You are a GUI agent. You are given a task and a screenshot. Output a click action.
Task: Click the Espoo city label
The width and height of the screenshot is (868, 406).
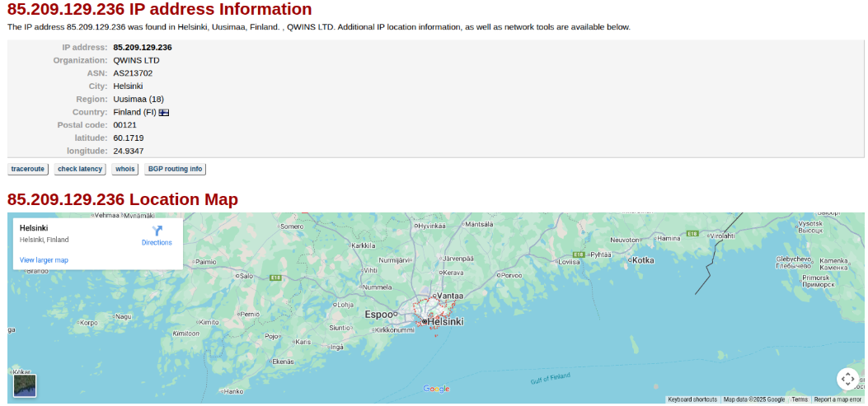pos(381,315)
